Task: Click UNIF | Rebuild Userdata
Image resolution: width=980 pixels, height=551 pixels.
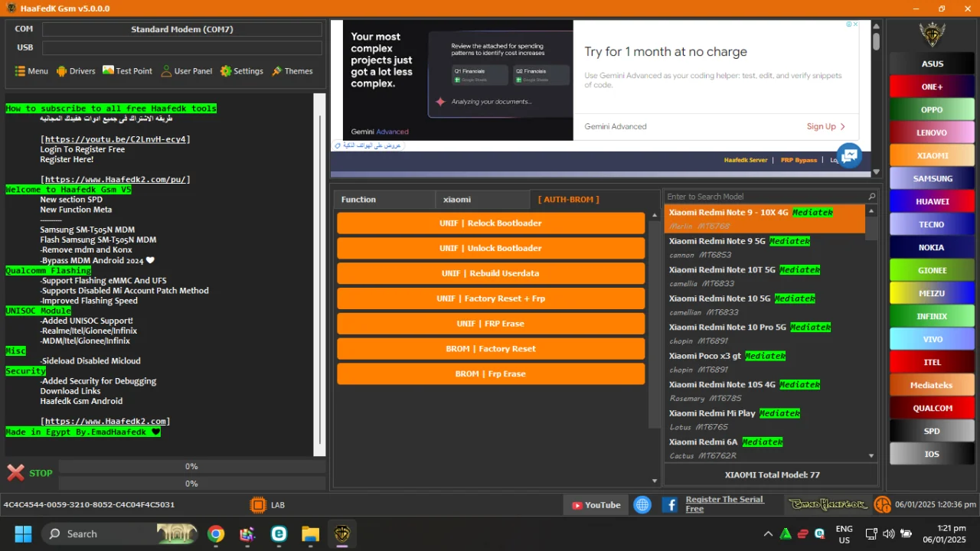Action: (x=491, y=273)
